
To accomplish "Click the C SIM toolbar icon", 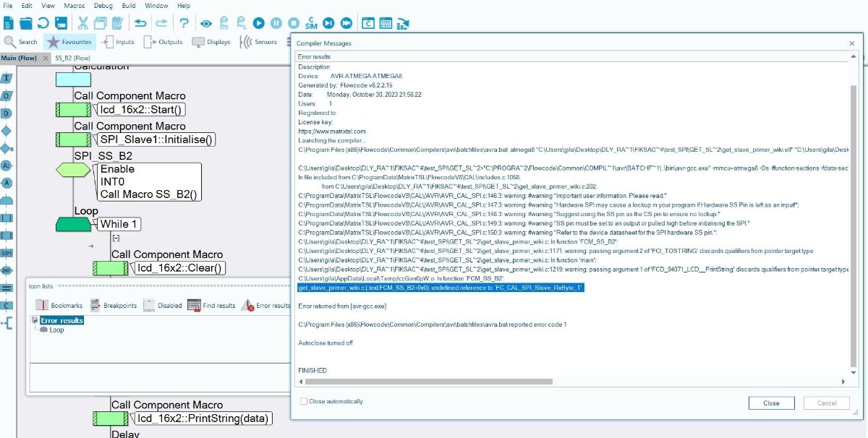I will click(x=311, y=23).
